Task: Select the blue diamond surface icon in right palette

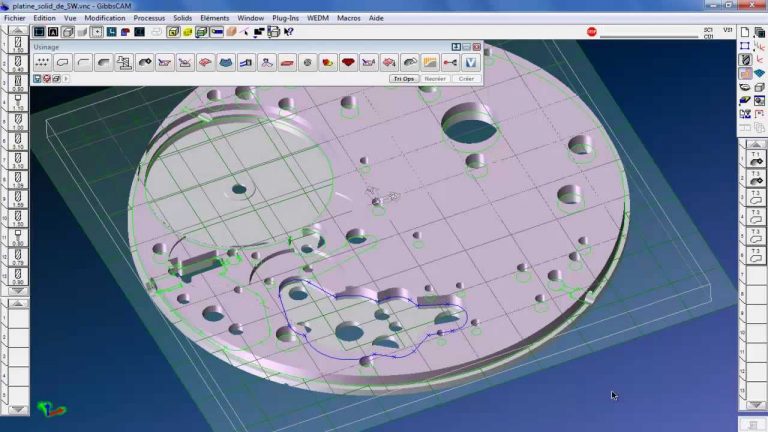Action: (759, 73)
